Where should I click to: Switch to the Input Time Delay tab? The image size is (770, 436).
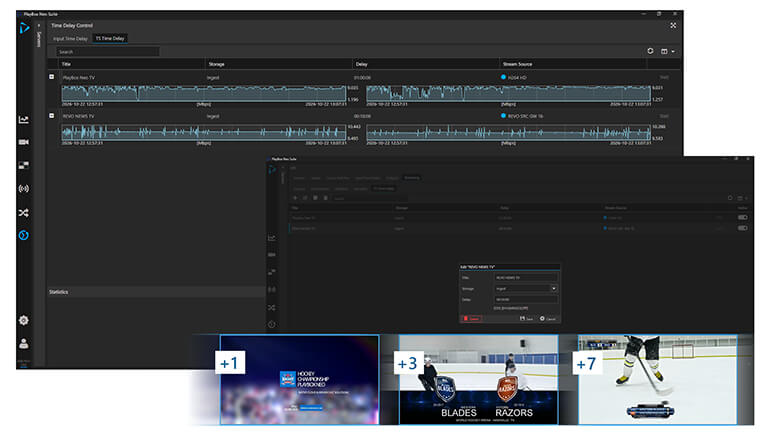70,38
